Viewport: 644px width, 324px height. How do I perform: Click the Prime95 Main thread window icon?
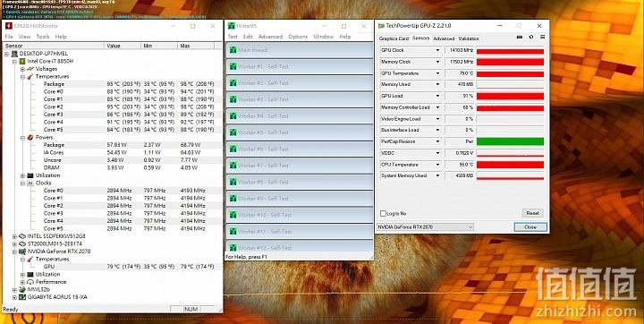[x=233, y=50]
